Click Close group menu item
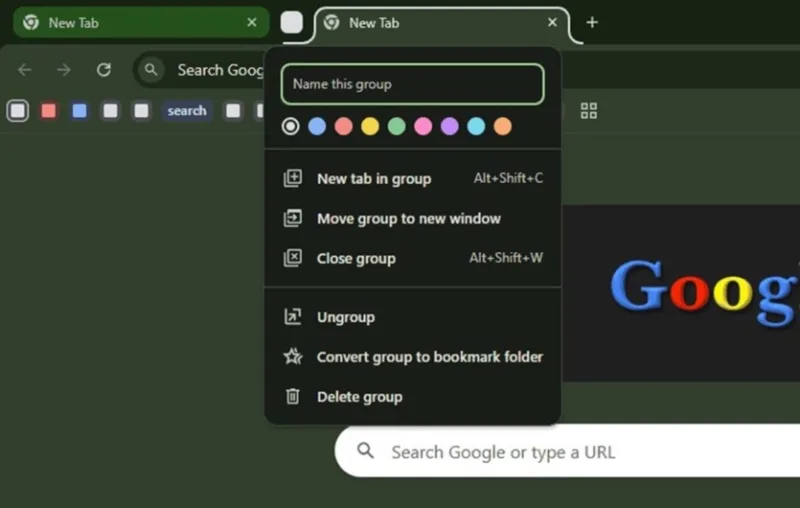The image size is (800, 508). coord(356,258)
